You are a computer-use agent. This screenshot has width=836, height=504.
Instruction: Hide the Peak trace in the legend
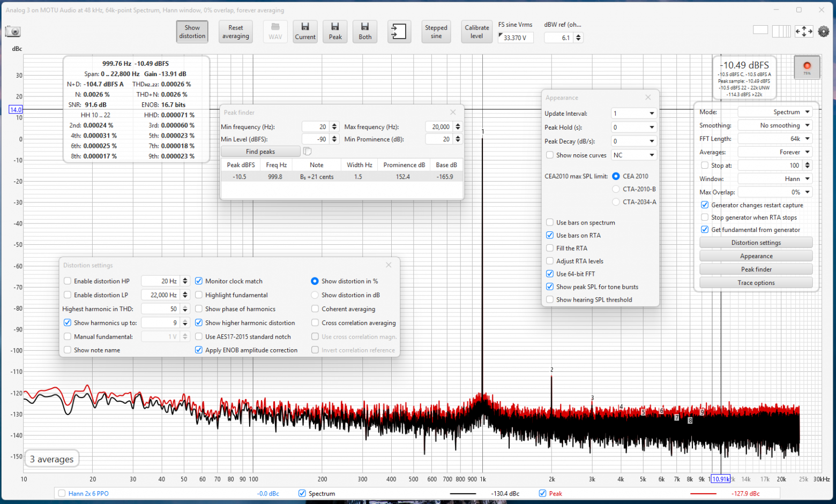click(x=543, y=493)
